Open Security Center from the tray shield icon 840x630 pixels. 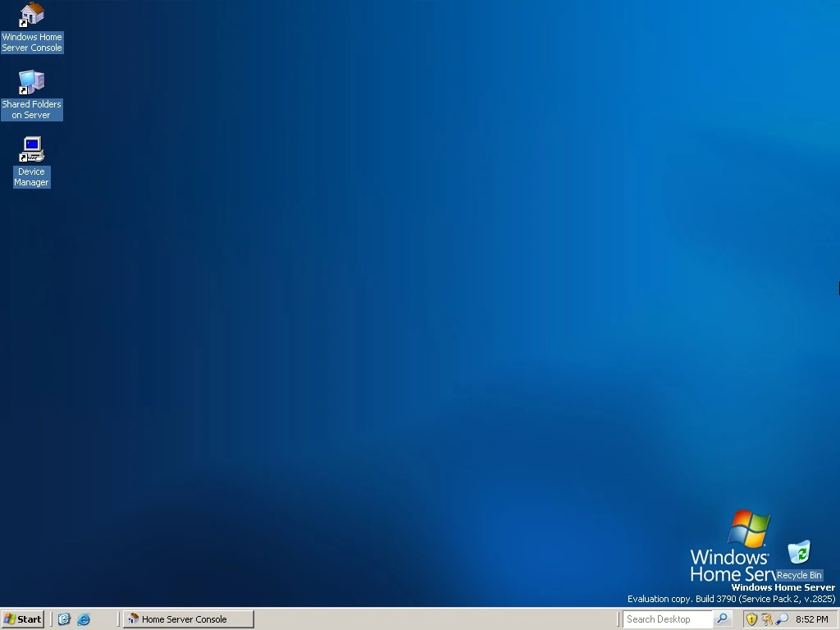coord(752,619)
